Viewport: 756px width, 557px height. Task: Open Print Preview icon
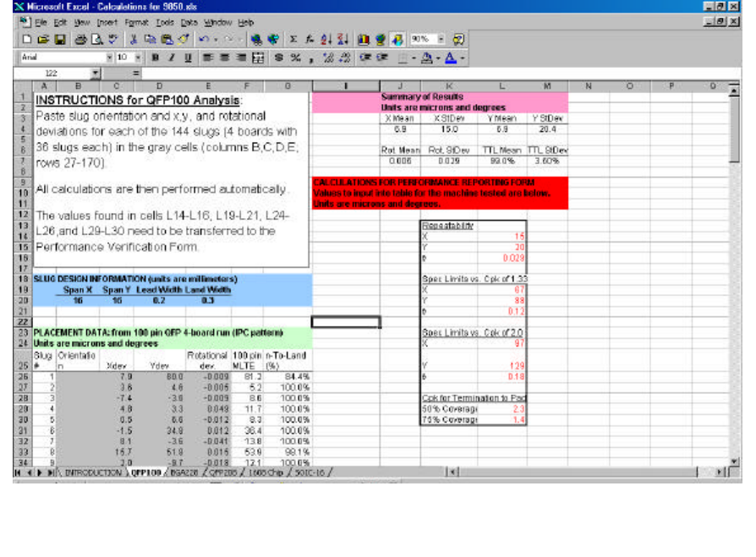pyautogui.click(x=96, y=40)
